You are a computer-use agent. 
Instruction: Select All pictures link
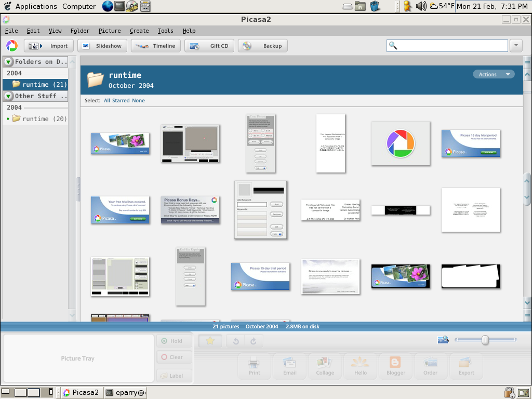point(107,100)
